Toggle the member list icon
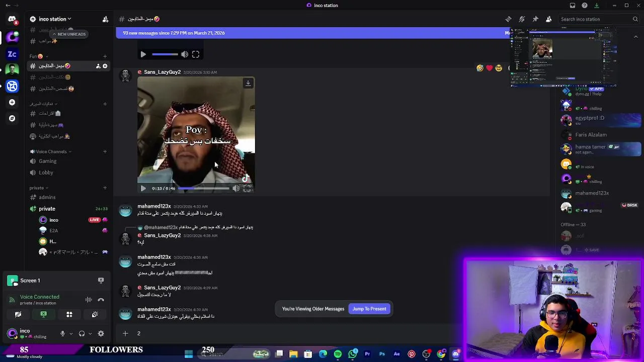644x362 pixels. pos(549,19)
